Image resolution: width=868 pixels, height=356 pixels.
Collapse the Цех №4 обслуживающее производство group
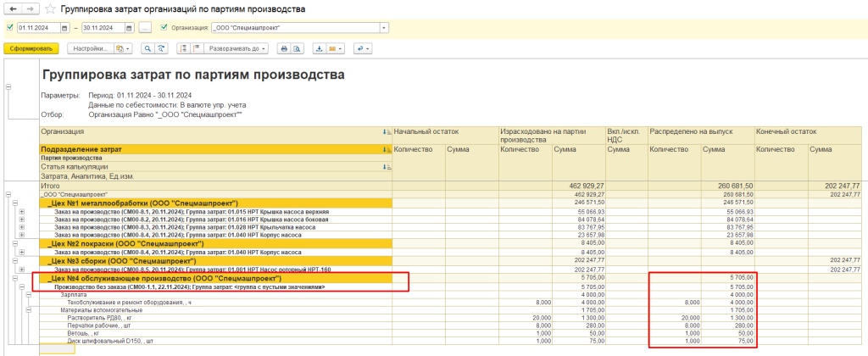(15, 278)
